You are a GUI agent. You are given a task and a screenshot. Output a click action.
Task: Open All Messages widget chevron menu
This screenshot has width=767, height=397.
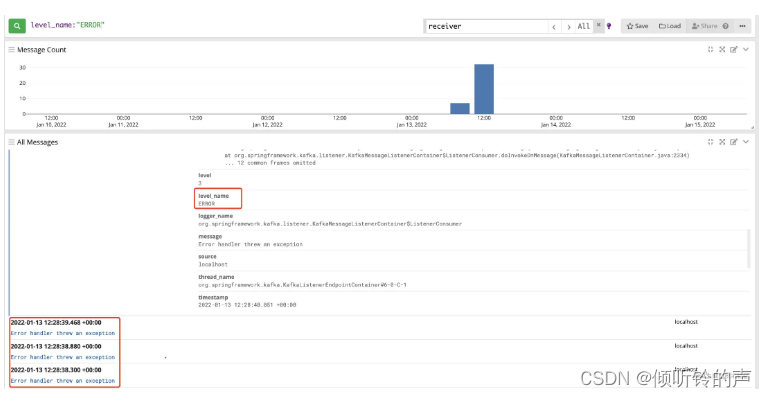click(x=745, y=142)
